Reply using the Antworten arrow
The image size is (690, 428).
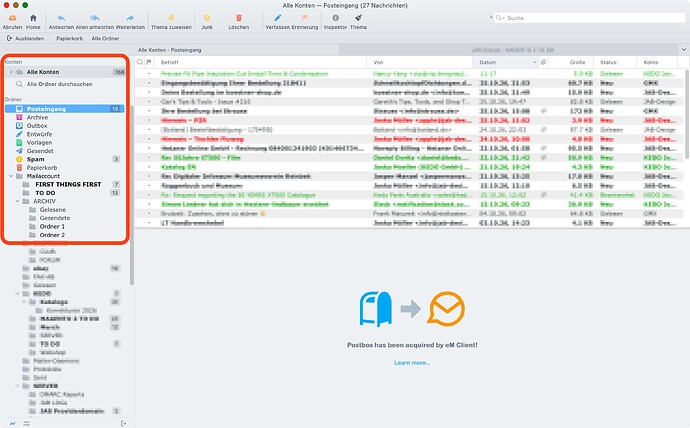pos(61,22)
